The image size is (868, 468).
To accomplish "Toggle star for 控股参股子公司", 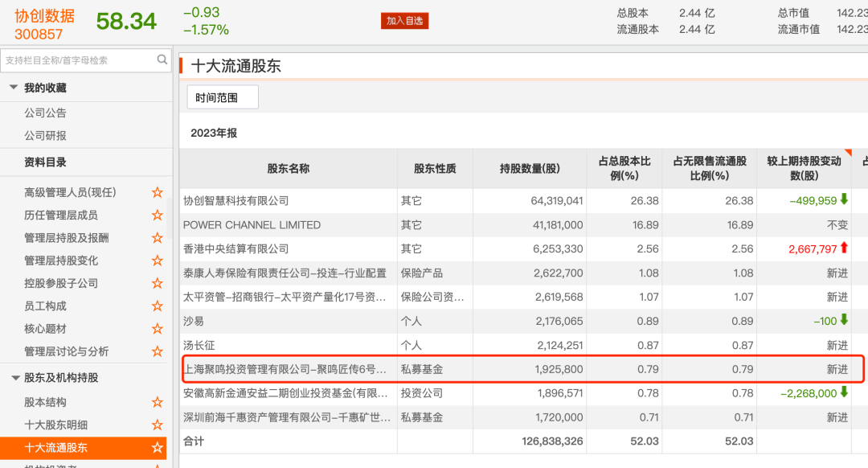I will click(158, 283).
